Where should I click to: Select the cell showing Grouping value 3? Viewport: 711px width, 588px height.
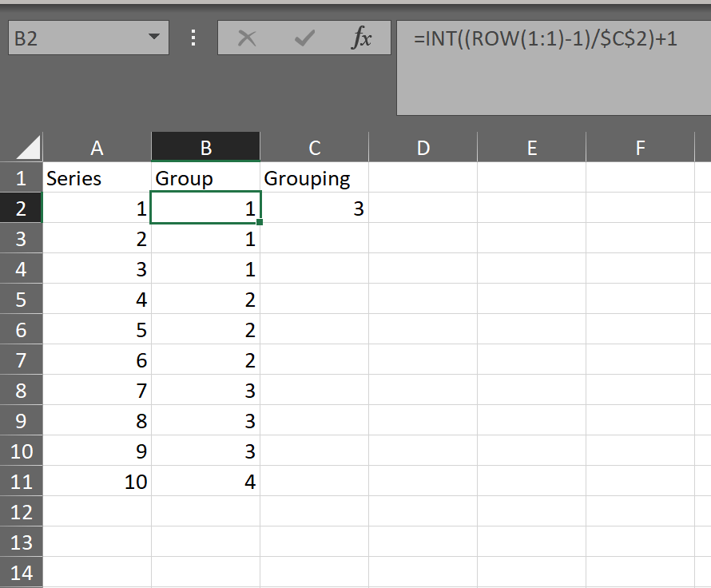click(x=314, y=208)
